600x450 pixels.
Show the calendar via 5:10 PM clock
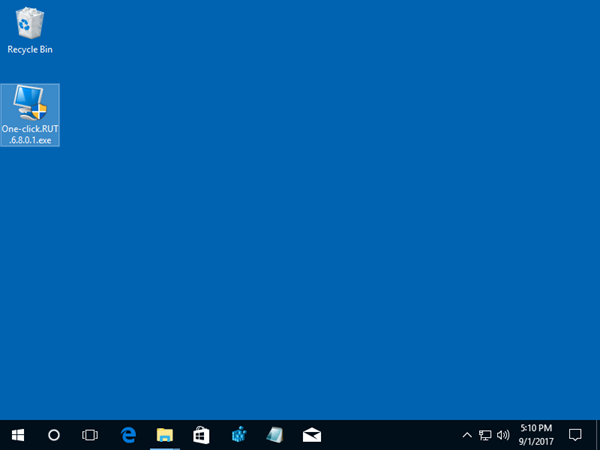coord(535,435)
